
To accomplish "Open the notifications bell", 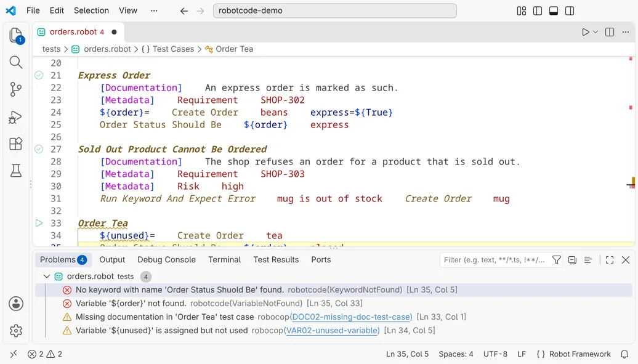I will [x=624, y=354].
